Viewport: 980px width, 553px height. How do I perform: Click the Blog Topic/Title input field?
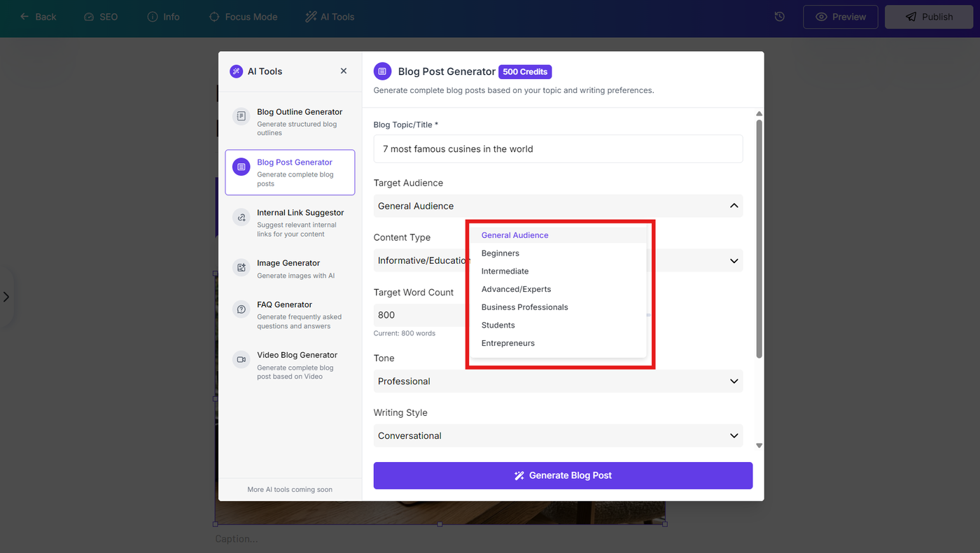(x=558, y=149)
